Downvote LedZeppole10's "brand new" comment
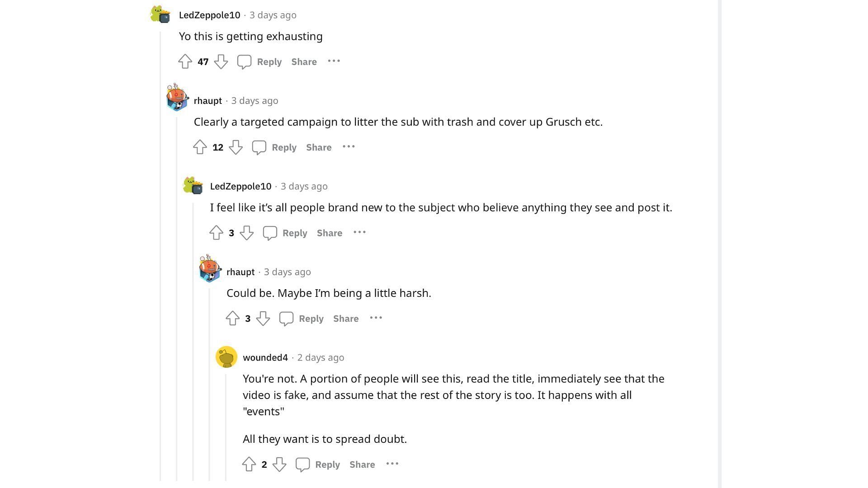 tap(246, 233)
